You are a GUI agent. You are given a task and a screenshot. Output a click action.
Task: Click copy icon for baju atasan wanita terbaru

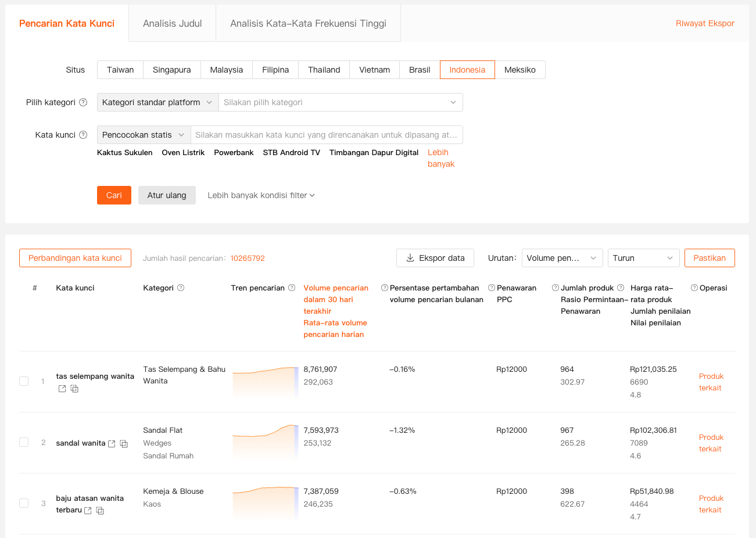pyautogui.click(x=100, y=511)
